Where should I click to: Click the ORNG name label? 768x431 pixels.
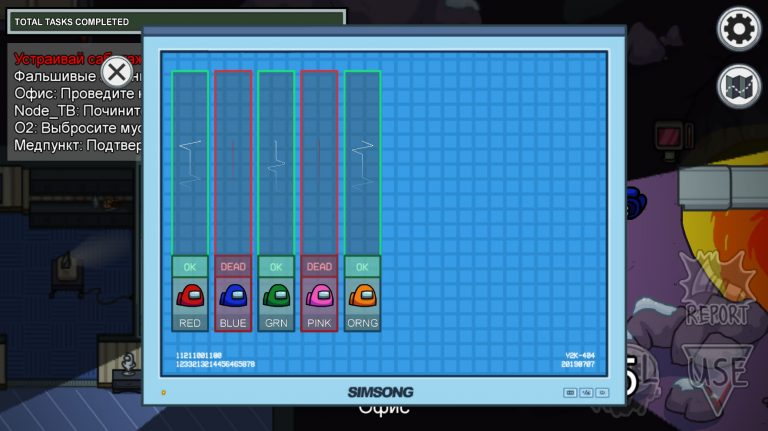click(362, 323)
